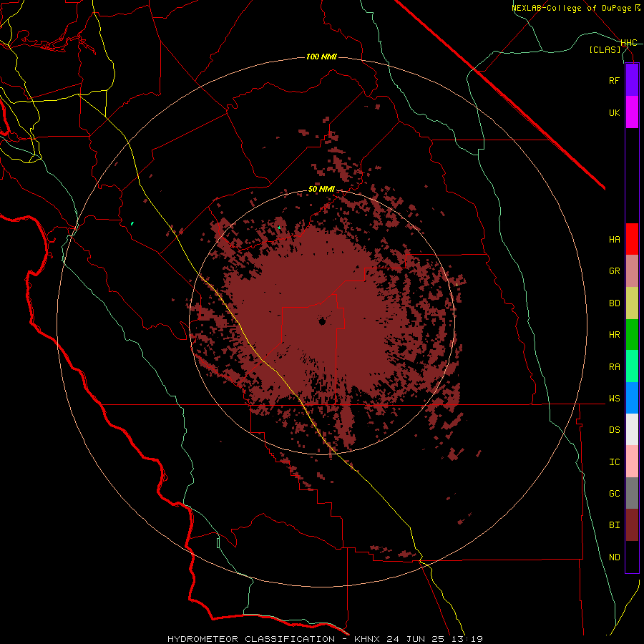Image resolution: width=644 pixels, height=644 pixels.
Task: Click the UK legend label
Action: (x=614, y=112)
